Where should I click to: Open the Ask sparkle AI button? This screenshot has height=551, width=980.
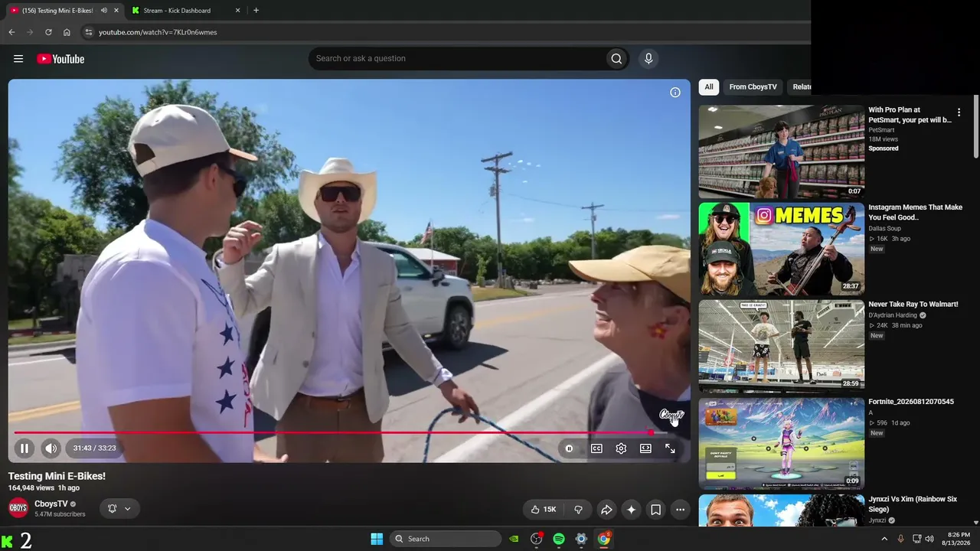[x=631, y=510]
